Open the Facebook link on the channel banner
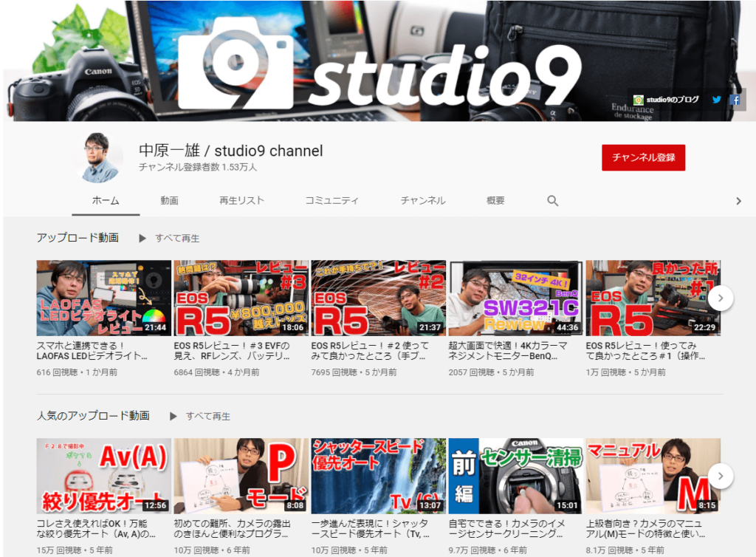 (x=735, y=100)
